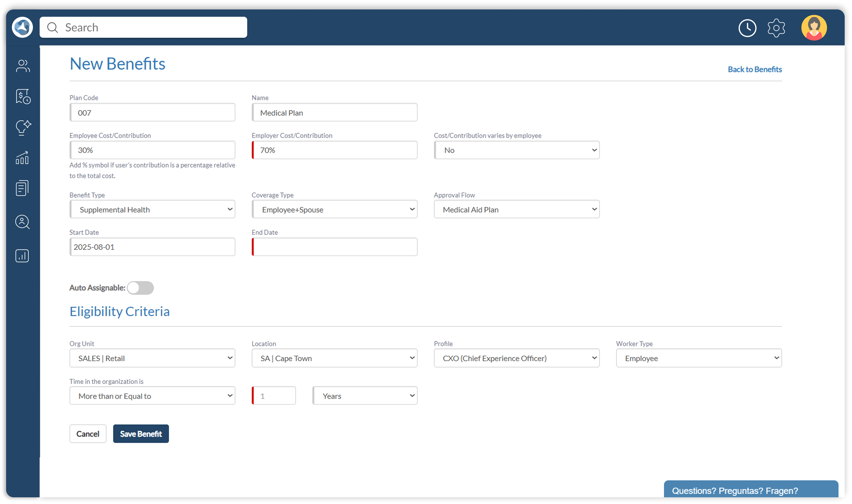Open the Coverage Type dropdown
Viewport: 852px width, 504px height.
(334, 209)
